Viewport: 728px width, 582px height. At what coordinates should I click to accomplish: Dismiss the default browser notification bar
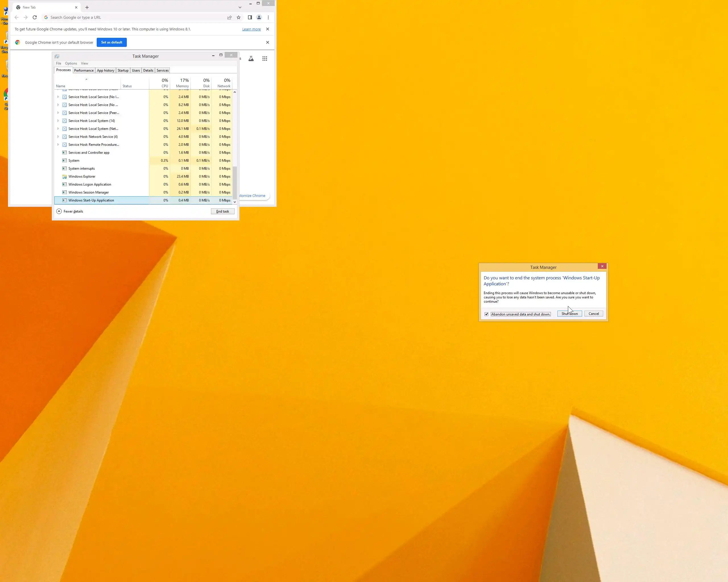267,42
